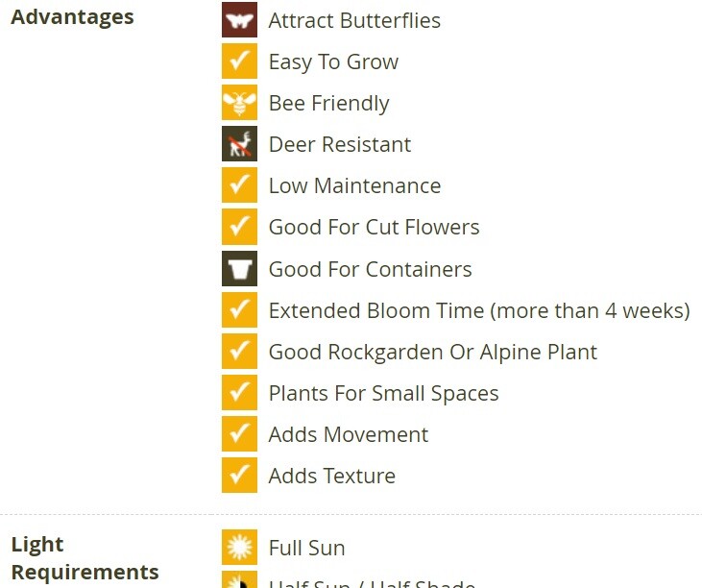The height and width of the screenshot is (588, 702).
Task: Click the Extended Bloom Time checkmark icon
Action: pos(239,310)
